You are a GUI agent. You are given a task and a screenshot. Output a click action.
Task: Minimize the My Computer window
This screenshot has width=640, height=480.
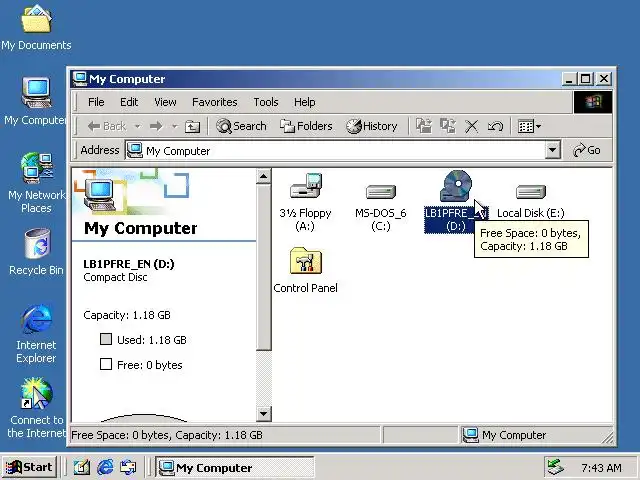tap(569, 78)
